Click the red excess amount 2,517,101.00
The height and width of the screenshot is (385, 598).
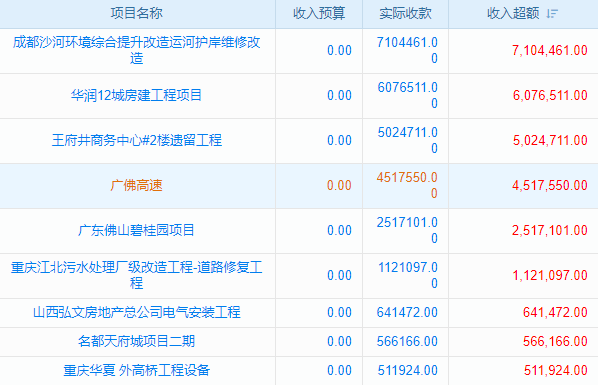point(550,230)
